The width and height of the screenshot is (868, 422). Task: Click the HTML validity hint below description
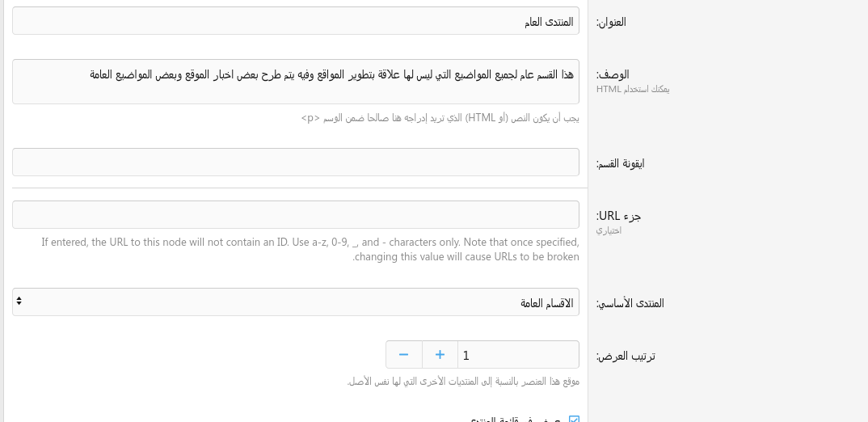[440, 118]
